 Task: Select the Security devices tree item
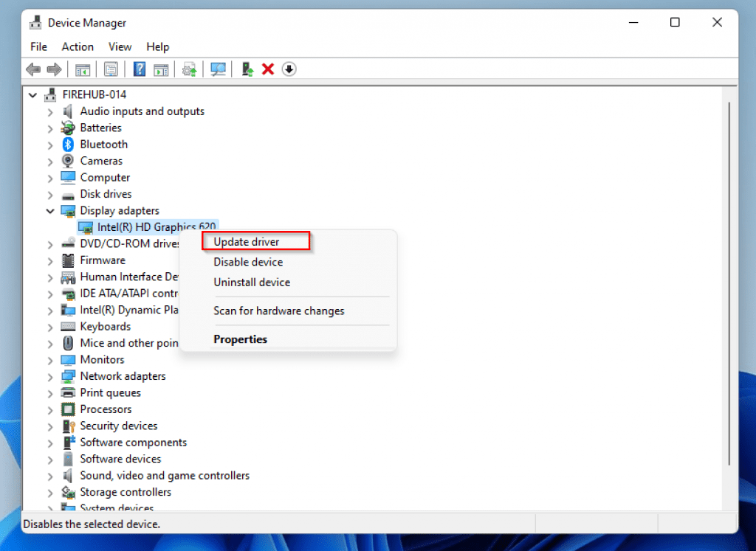click(119, 426)
